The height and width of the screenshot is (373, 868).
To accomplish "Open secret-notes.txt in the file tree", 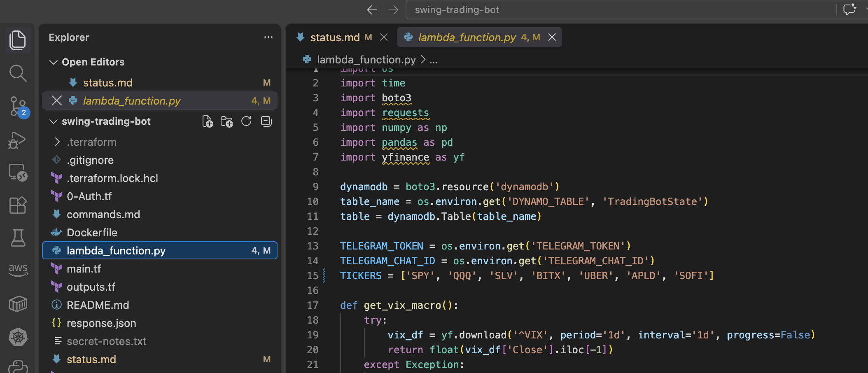I will [160, 341].
